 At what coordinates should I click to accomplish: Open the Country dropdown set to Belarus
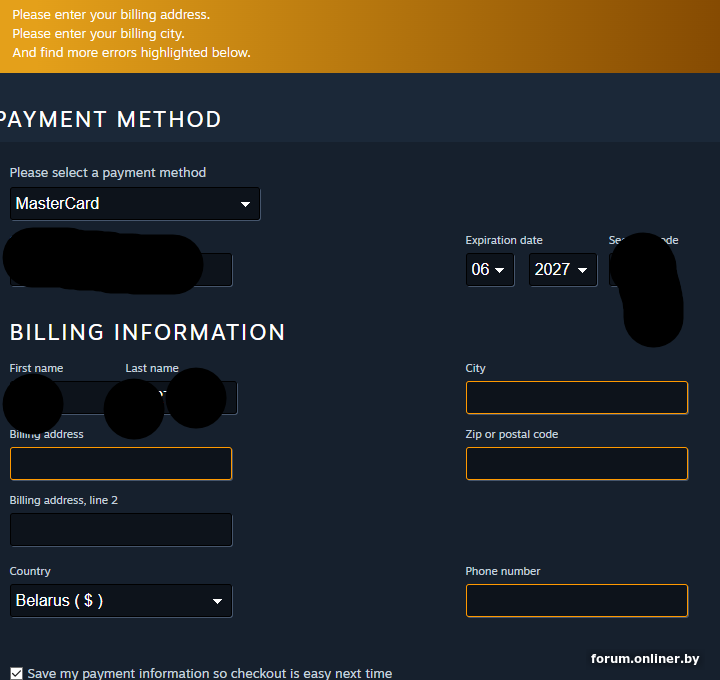(x=121, y=601)
